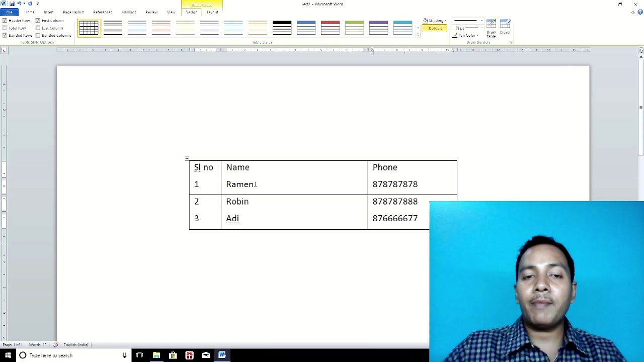Image resolution: width=644 pixels, height=362 pixels.
Task: Switch to the Page Layout tab
Action: (x=73, y=12)
